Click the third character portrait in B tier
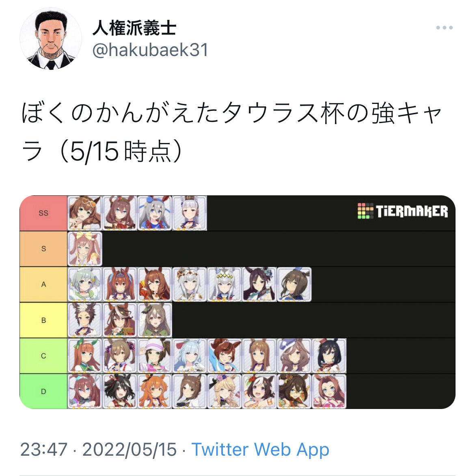 (x=155, y=320)
